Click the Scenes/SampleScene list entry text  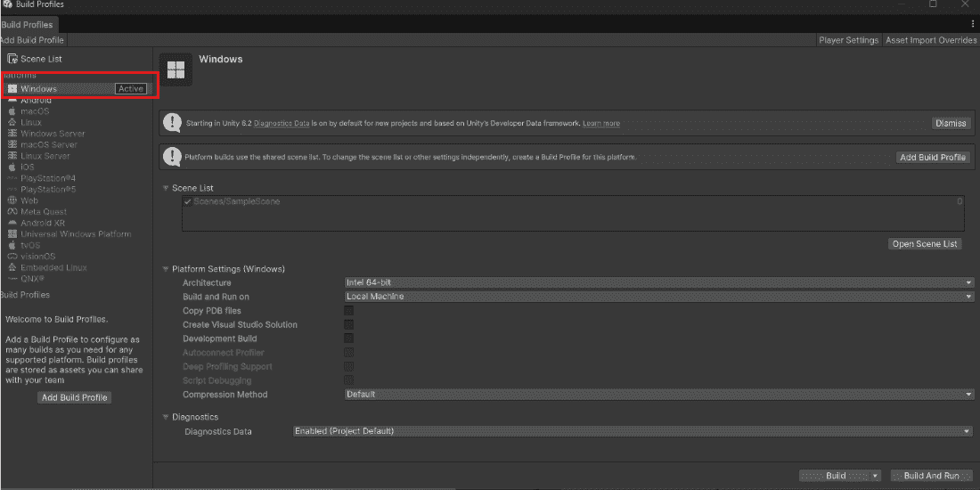[237, 202]
